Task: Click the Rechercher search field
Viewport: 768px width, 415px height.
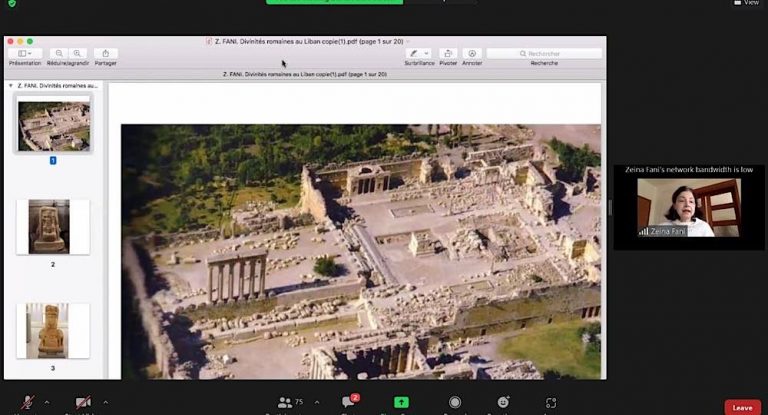Action: point(544,53)
